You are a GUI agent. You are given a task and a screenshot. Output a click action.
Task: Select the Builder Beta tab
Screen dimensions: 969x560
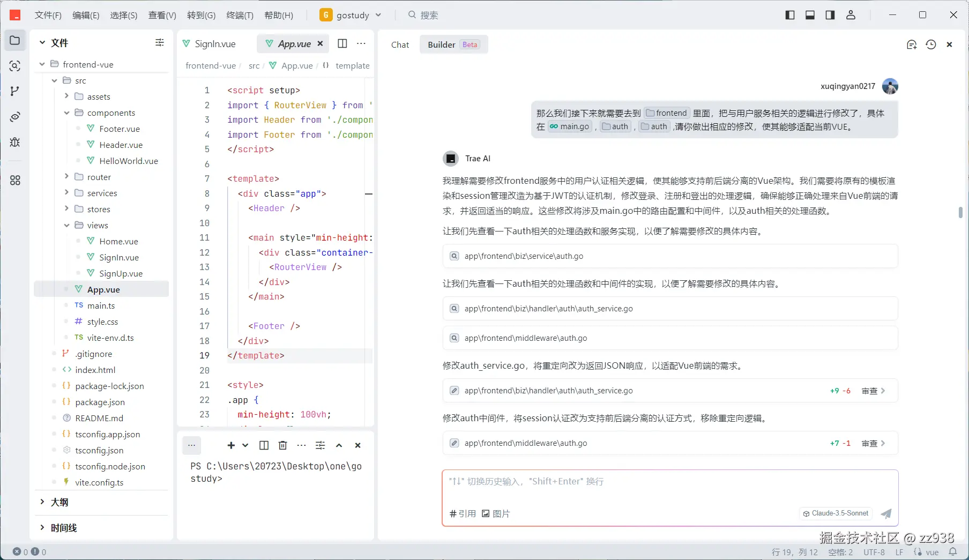pos(453,44)
